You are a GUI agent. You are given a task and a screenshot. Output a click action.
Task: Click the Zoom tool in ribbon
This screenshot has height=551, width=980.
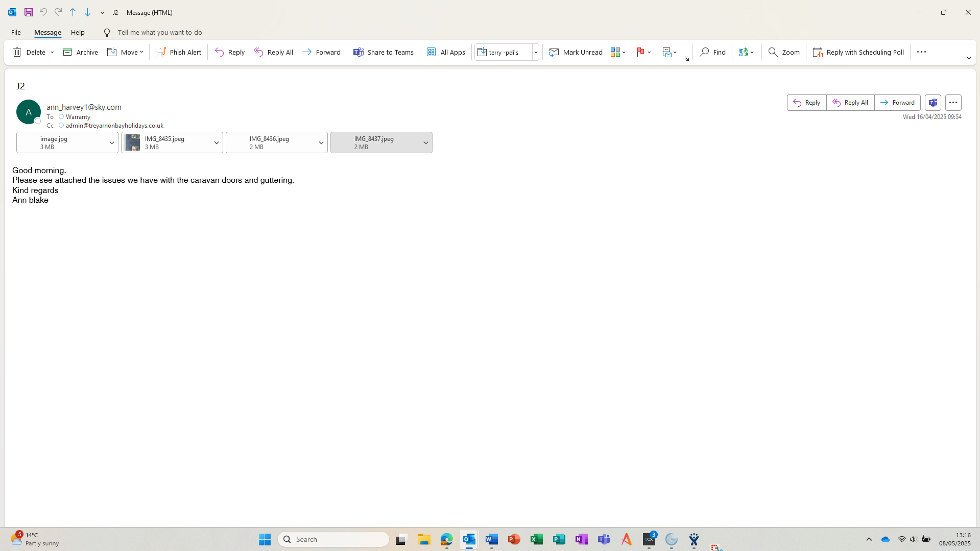[x=784, y=52]
